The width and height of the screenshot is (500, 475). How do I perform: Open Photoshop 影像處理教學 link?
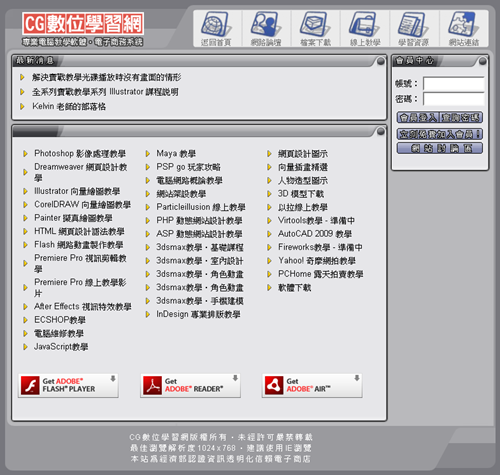tap(80, 153)
